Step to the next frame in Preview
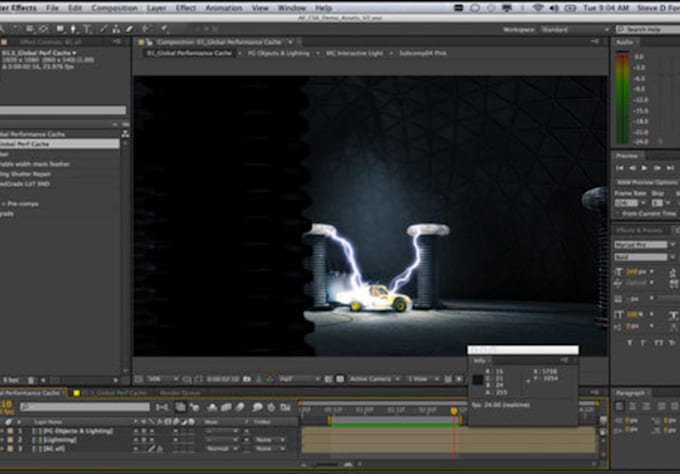Viewport: 680px width, 474px height. (x=657, y=168)
